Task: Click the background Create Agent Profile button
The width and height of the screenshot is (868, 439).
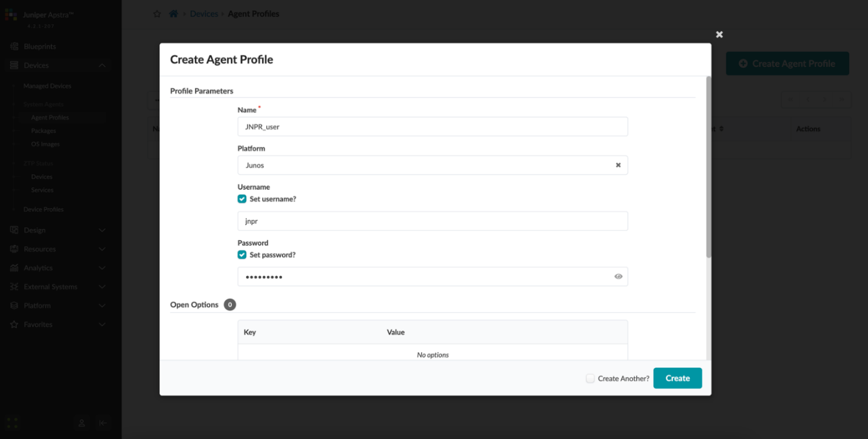Action: [x=787, y=64]
